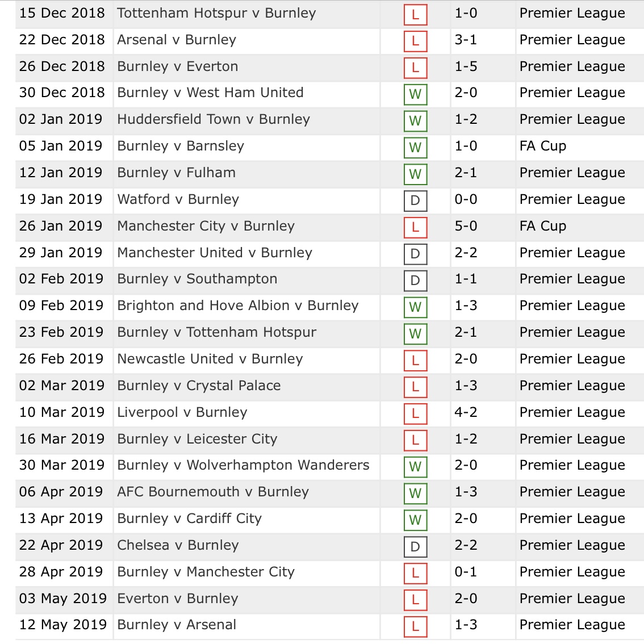
Task: Select the D badge for Watford v Burnley
Action: point(415,201)
